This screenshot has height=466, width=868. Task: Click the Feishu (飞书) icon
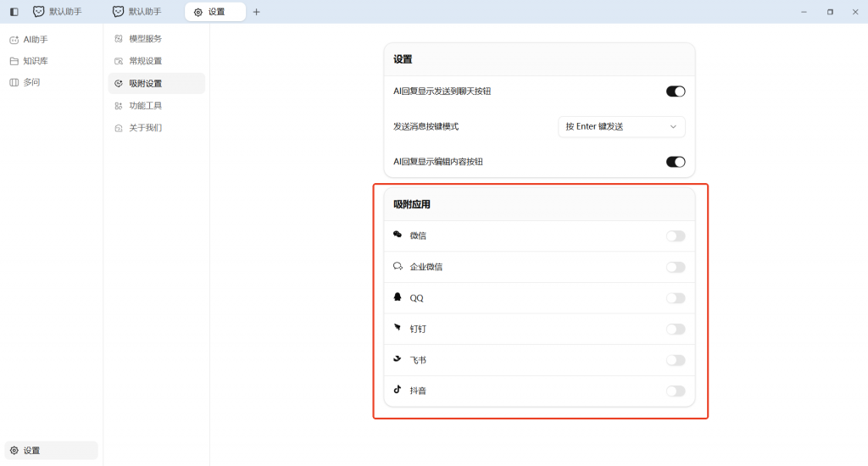coord(398,359)
